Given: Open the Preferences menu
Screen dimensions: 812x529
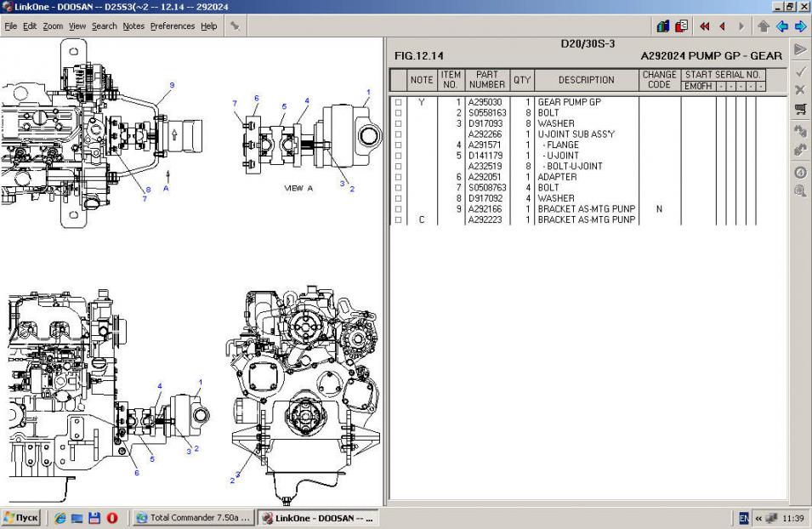Looking at the screenshot, I should (173, 26).
